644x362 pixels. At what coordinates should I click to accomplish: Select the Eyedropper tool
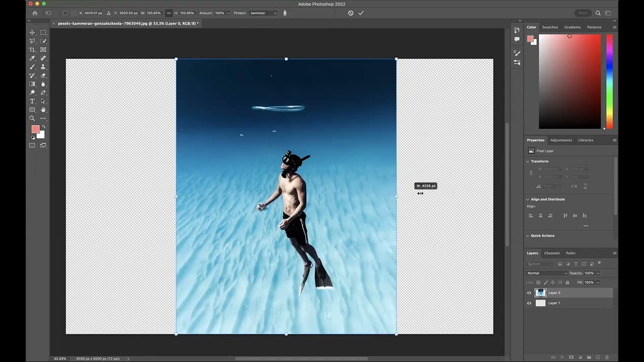[32, 58]
